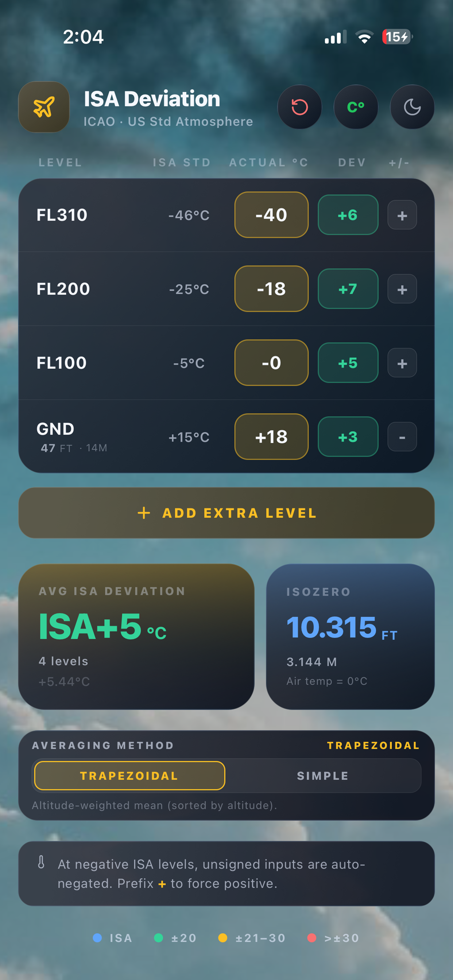
Task: Tap the yellow ±21–30 legend dot
Action: click(x=223, y=938)
